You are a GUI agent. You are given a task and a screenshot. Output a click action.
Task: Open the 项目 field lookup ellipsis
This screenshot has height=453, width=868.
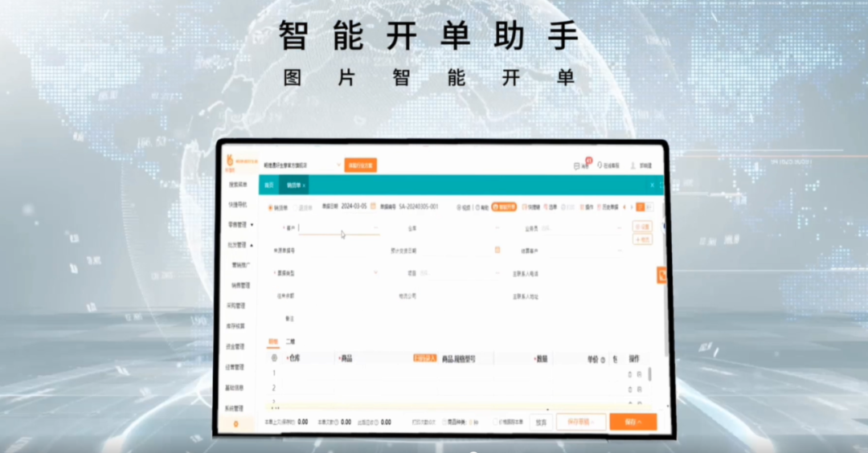click(x=497, y=273)
